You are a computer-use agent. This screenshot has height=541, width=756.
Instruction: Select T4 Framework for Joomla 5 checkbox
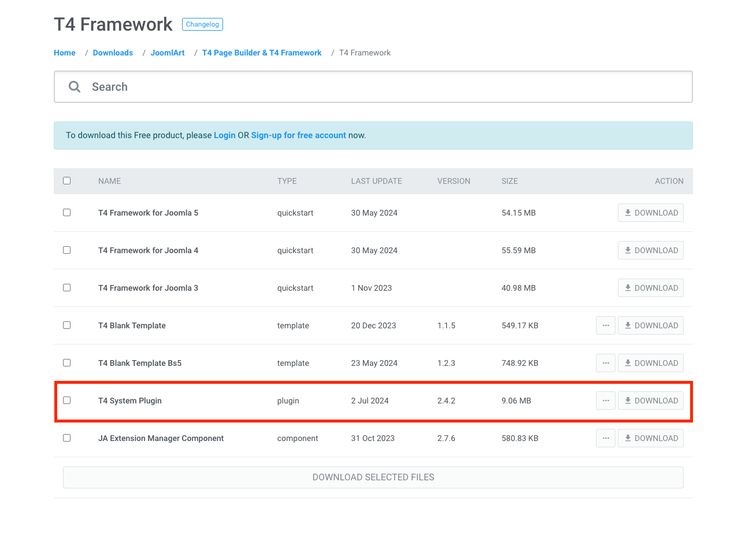(67, 213)
